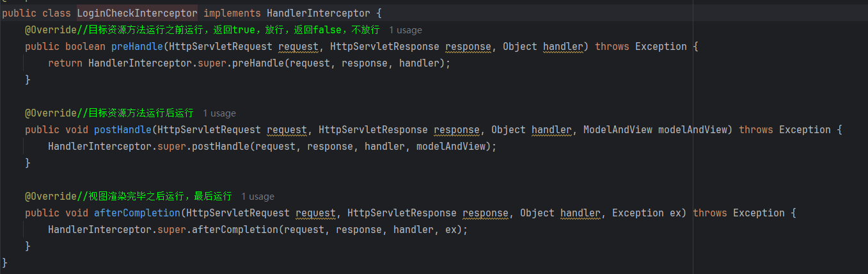The height and width of the screenshot is (274, 868).
Task: Click the 'Exception ex' parameter in afterCompletion
Action: click(647, 213)
